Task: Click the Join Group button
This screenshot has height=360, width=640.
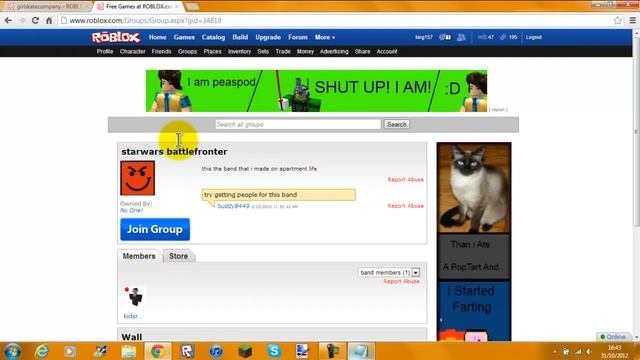Action: (155, 229)
